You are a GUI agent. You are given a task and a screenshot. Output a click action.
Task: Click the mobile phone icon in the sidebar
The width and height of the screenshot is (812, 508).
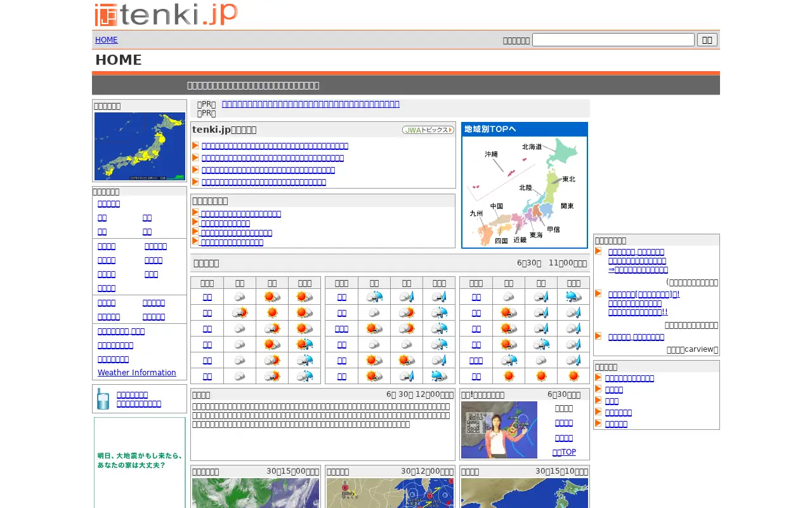point(103,399)
